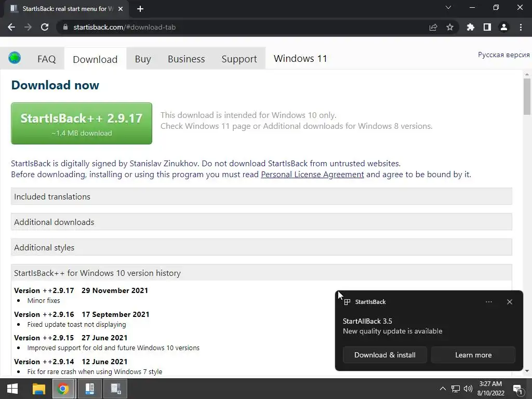Open the second document app on taskbar
This screenshot has width=532, height=399.
click(116, 389)
